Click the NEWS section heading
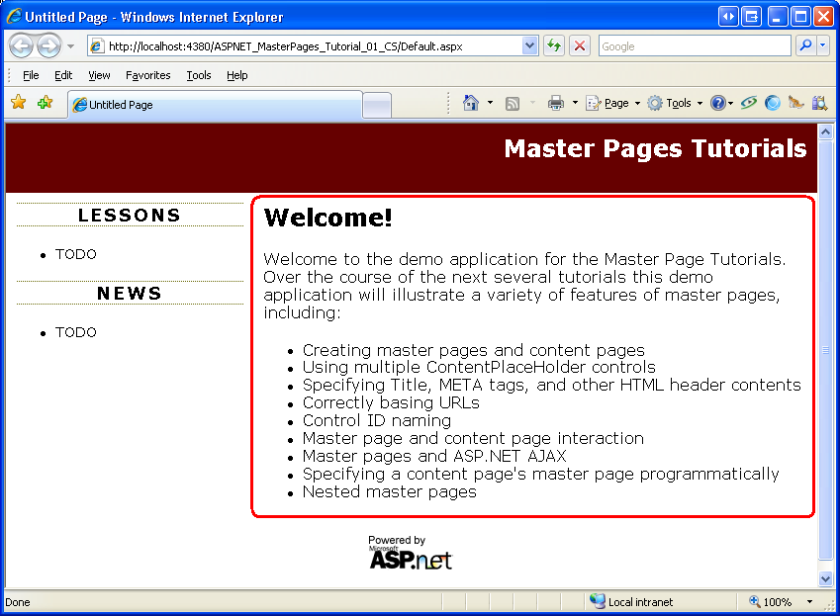This screenshot has width=840, height=616. [x=129, y=294]
